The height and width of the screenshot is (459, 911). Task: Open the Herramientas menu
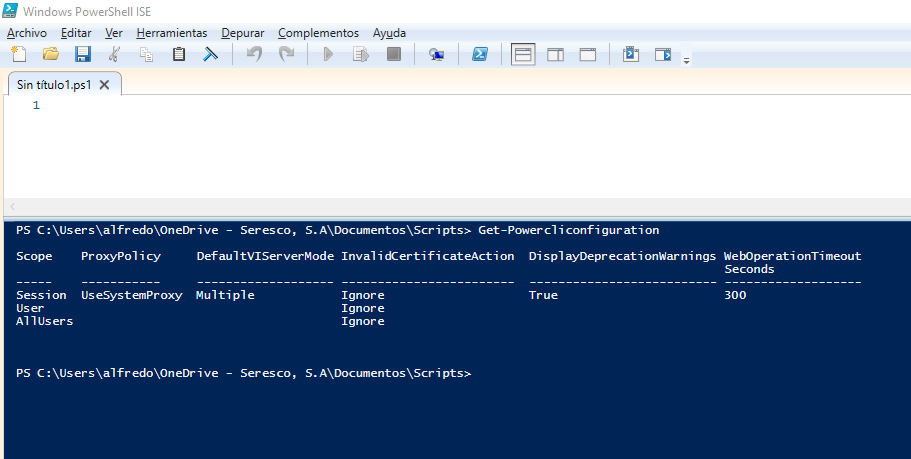click(172, 33)
